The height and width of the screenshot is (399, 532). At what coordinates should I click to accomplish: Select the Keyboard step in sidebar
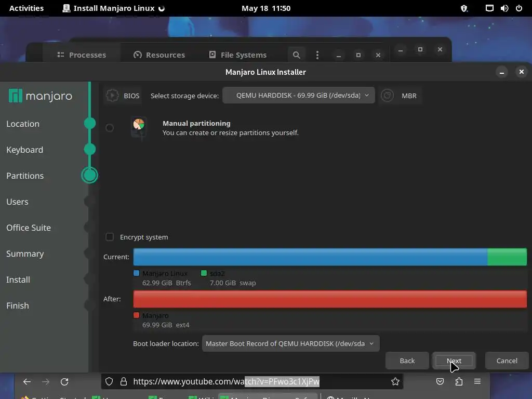[25, 150]
